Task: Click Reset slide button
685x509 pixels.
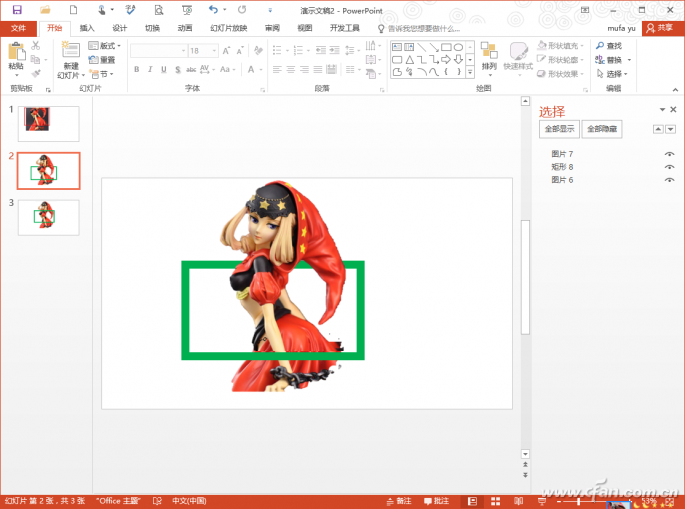Action: pyautogui.click(x=102, y=60)
